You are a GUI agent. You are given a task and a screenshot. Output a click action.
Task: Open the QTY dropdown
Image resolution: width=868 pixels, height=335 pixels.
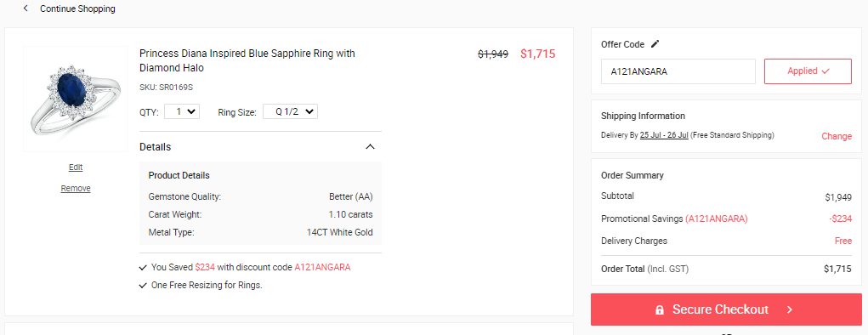[x=182, y=112]
